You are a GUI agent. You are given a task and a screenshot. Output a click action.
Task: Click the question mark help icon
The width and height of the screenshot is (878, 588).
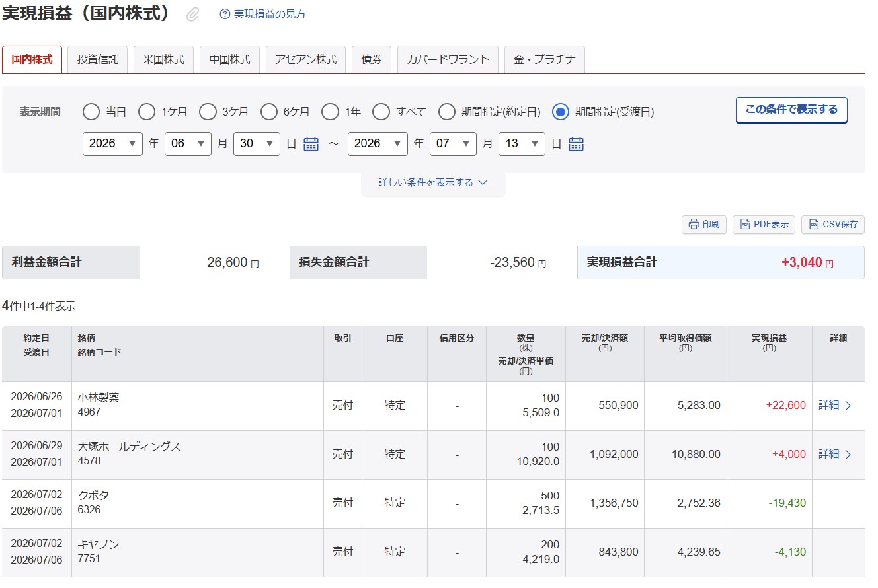coord(225,14)
